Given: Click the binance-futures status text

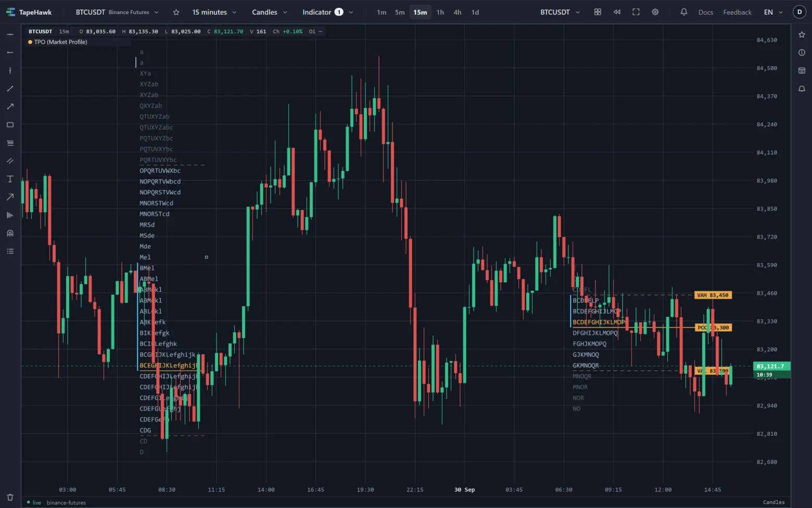Looking at the screenshot, I should pyautogui.click(x=66, y=503).
